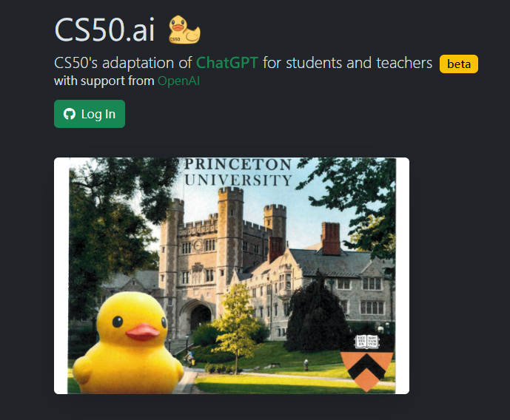Click the Princeton University title in image

click(238, 172)
